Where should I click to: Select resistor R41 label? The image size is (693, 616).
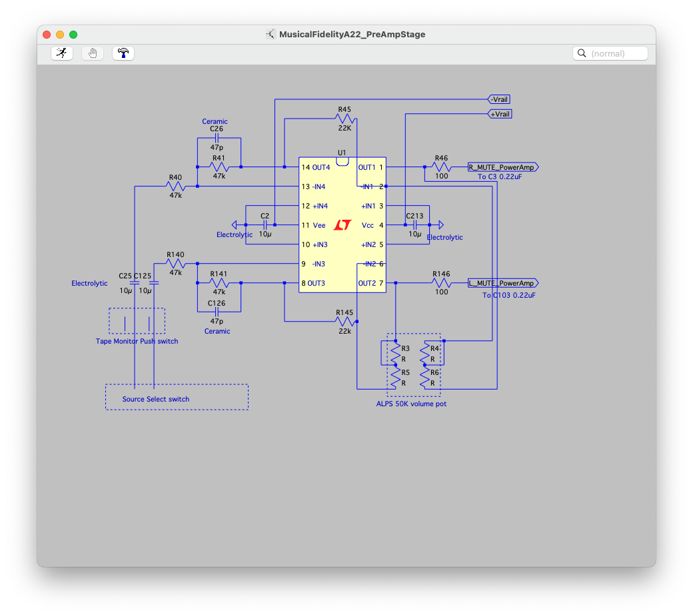click(219, 158)
